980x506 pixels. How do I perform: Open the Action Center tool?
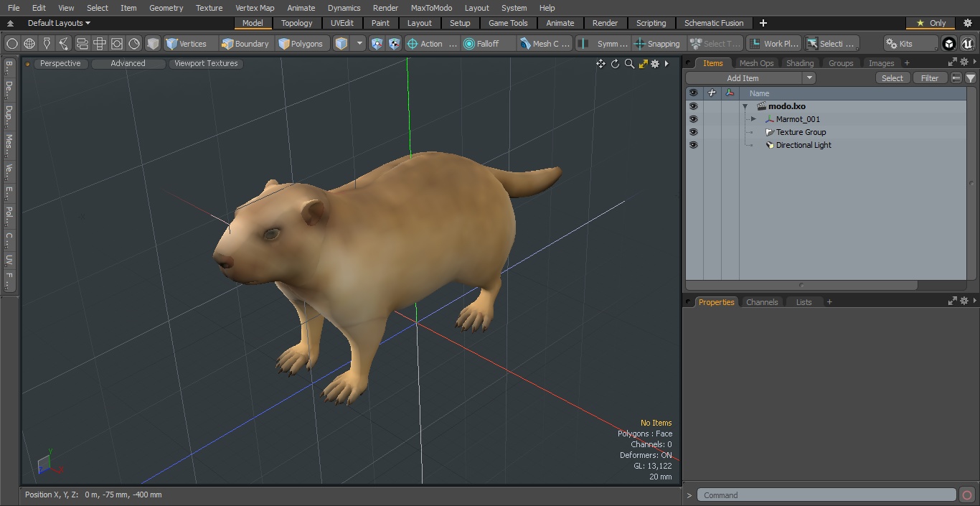(x=431, y=44)
